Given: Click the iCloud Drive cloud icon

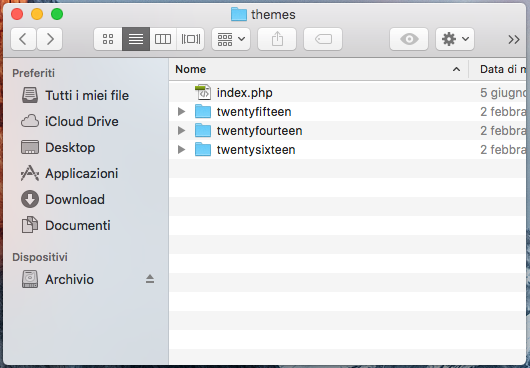Looking at the screenshot, I should tap(30, 121).
